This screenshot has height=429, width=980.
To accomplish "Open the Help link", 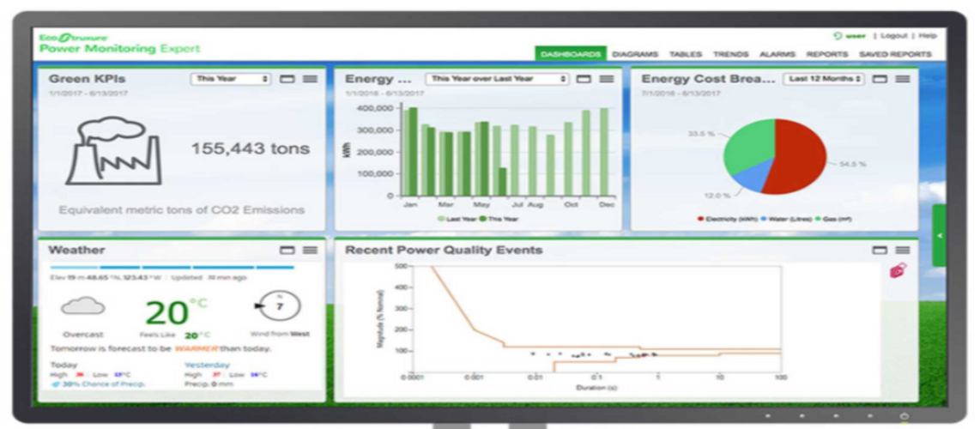I will coord(928,36).
